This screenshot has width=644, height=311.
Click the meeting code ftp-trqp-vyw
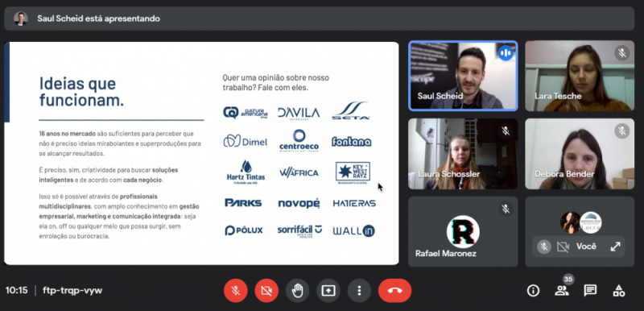click(72, 291)
